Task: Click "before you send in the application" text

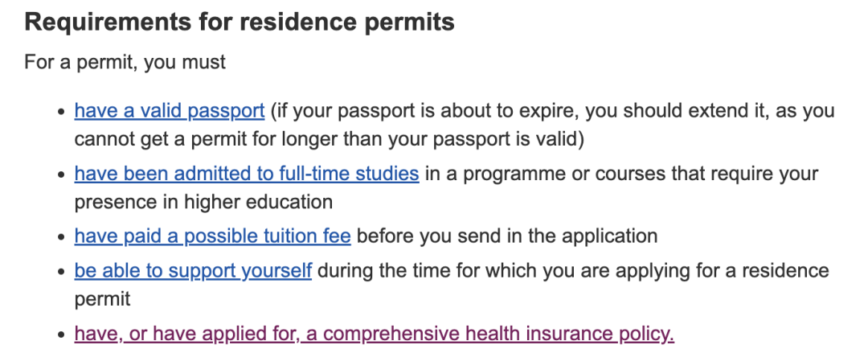Action: pos(507,236)
